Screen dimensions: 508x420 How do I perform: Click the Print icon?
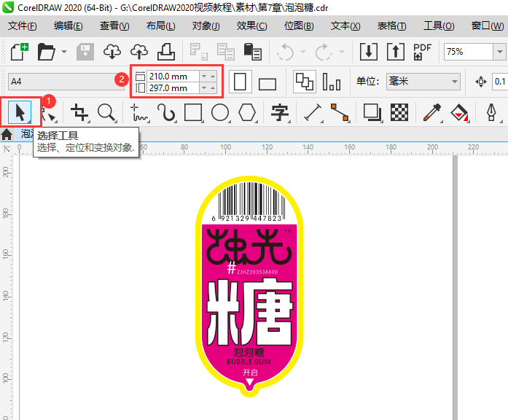click(166, 52)
